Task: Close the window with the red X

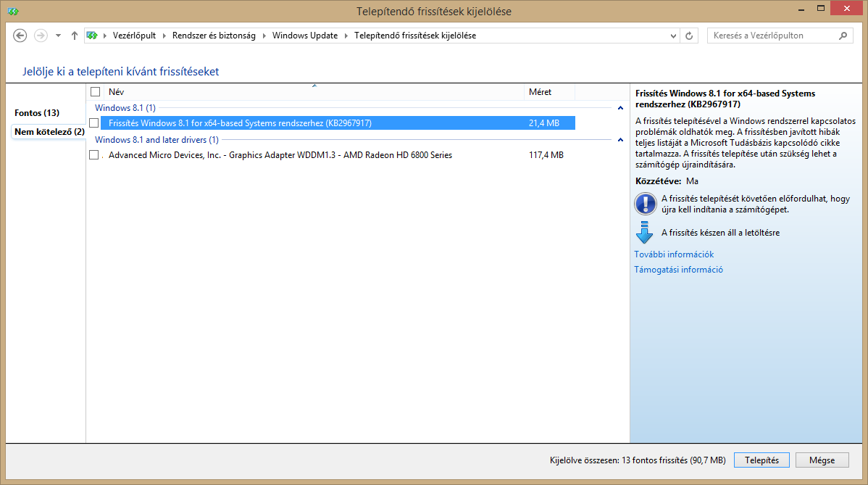Action: tap(847, 8)
